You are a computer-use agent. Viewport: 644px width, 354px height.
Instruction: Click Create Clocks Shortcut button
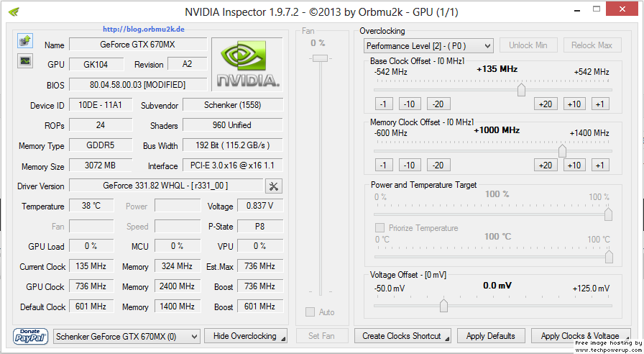pyautogui.click(x=402, y=336)
